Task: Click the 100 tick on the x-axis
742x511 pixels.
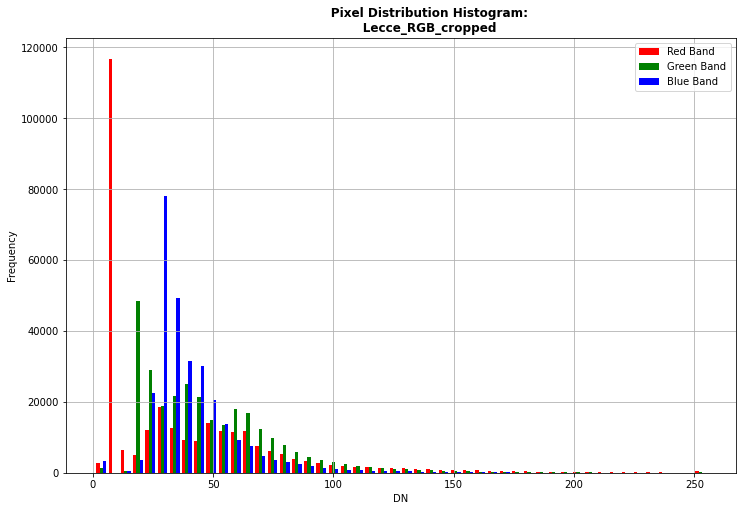Action: (x=333, y=485)
